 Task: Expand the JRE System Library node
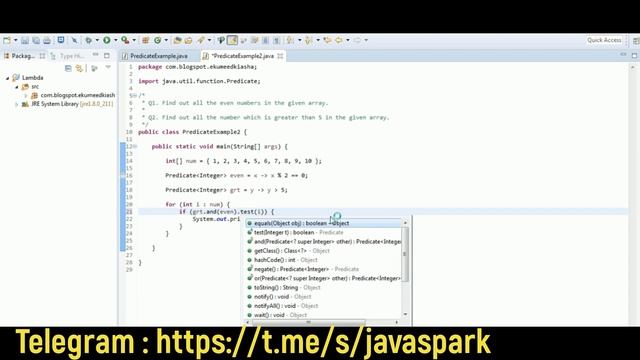pos(17,104)
